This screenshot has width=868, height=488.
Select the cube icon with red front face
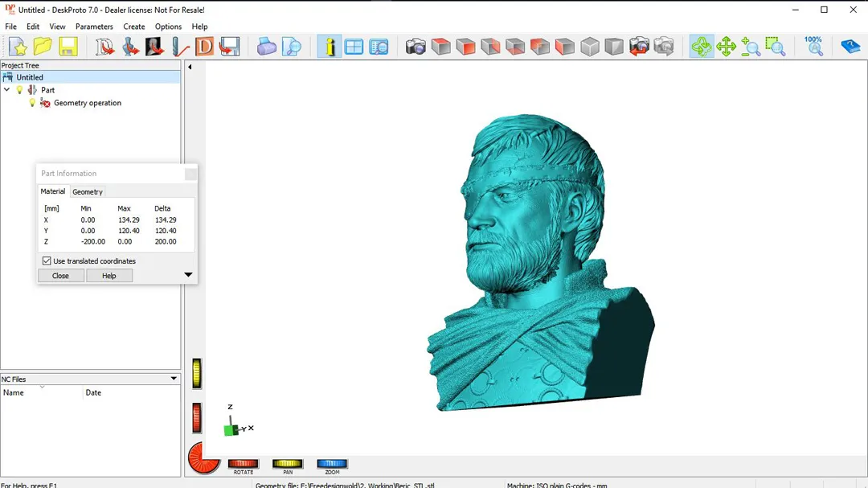[x=465, y=47]
